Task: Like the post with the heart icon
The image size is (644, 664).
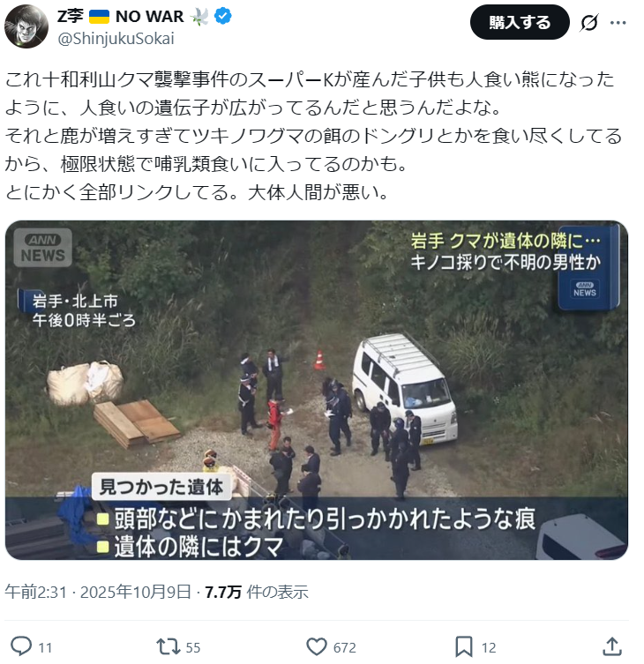Action: [x=317, y=647]
